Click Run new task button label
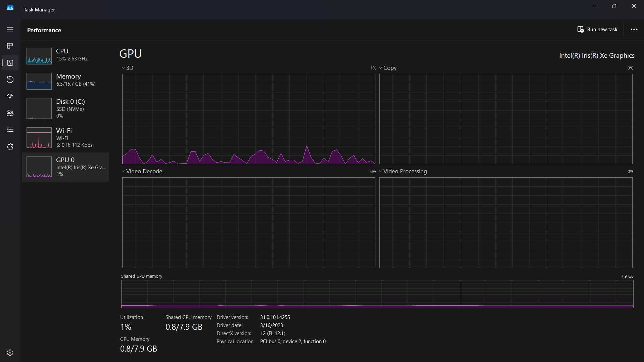This screenshot has height=362, width=644. click(602, 30)
